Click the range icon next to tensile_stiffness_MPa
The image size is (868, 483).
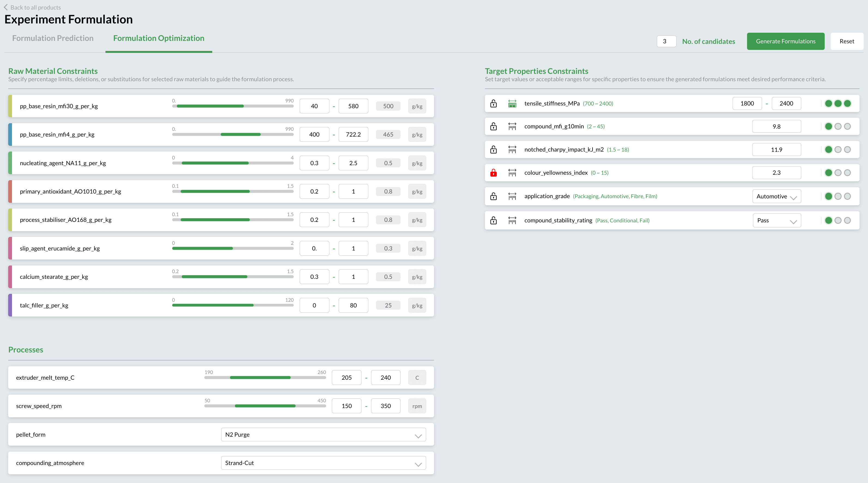[x=512, y=104]
